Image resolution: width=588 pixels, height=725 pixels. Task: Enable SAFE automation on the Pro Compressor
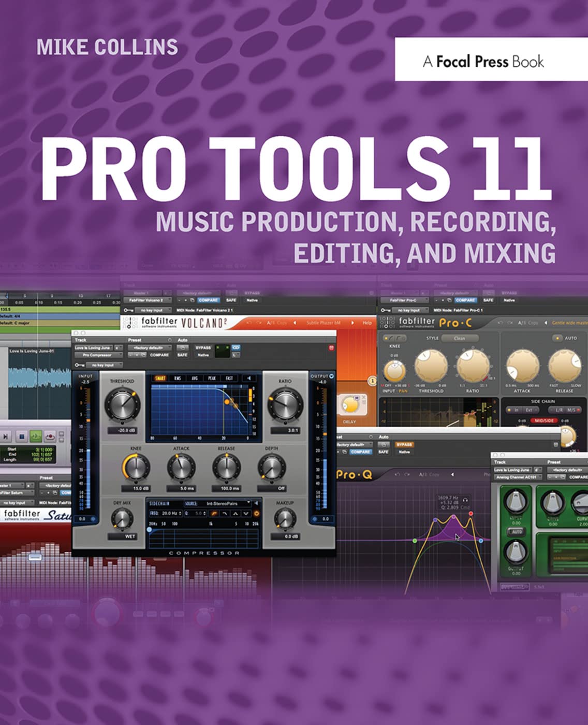pyautogui.click(x=182, y=355)
